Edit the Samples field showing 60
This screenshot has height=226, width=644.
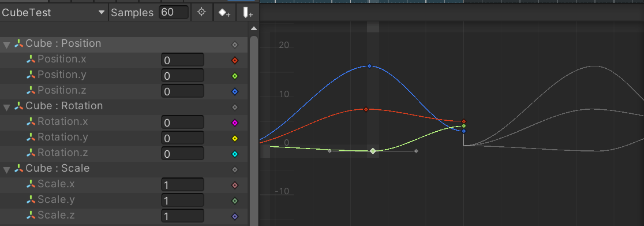tap(174, 12)
